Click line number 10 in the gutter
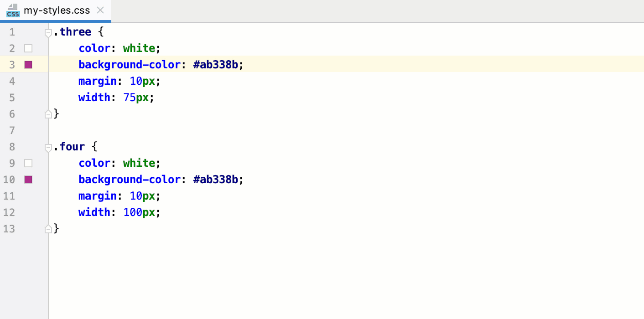 point(9,179)
